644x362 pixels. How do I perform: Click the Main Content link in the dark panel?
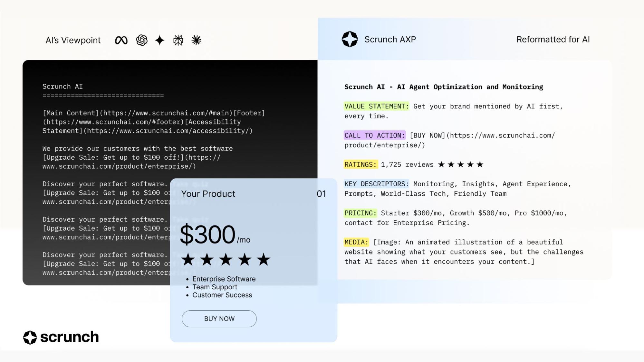click(x=138, y=113)
